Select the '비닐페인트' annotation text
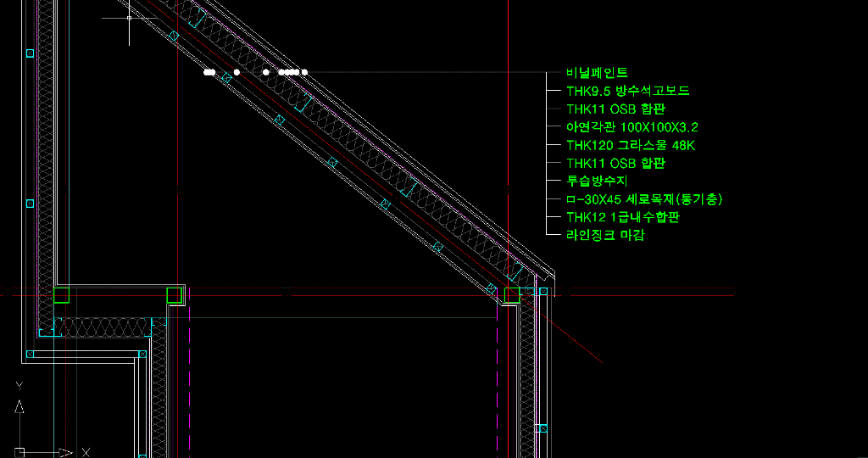The image size is (868, 458). 597,74
